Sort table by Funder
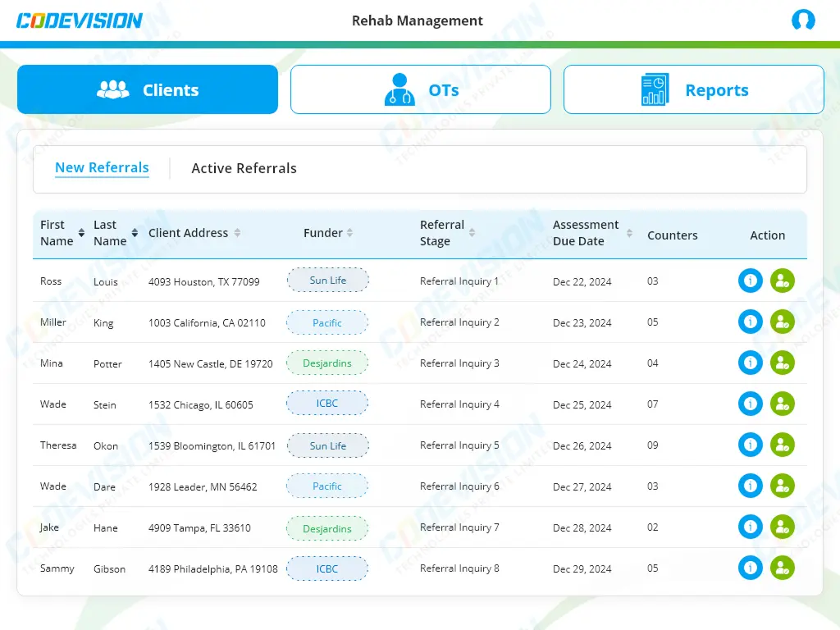The height and width of the screenshot is (630, 840). (349, 233)
